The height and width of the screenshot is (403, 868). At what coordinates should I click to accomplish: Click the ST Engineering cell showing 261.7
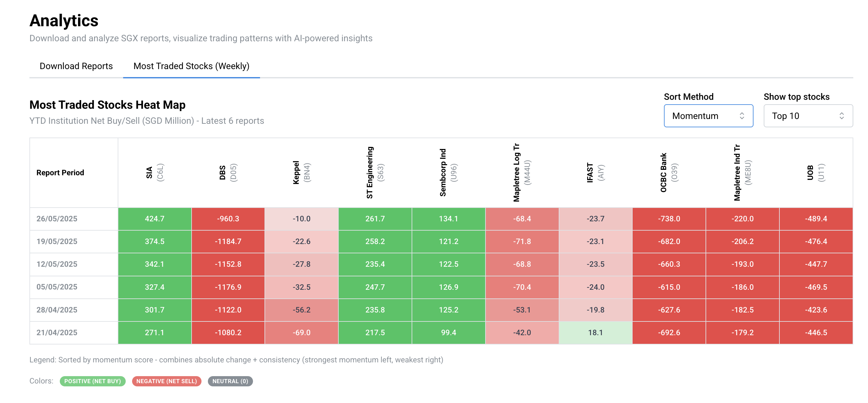tap(375, 219)
